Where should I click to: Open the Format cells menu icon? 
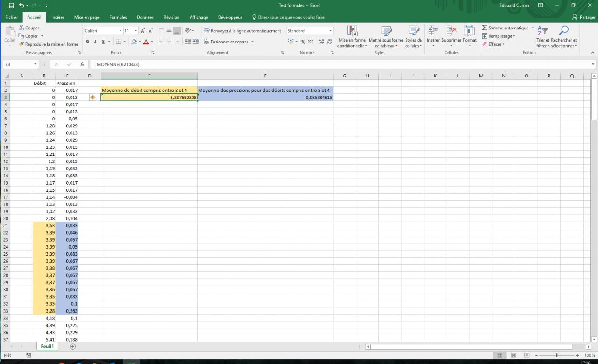(470, 31)
